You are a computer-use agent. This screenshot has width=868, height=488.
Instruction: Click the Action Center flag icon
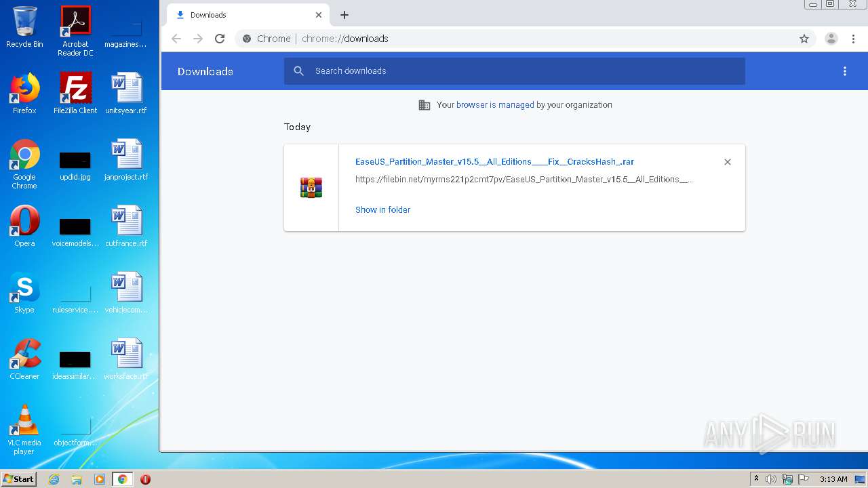pyautogui.click(x=804, y=479)
